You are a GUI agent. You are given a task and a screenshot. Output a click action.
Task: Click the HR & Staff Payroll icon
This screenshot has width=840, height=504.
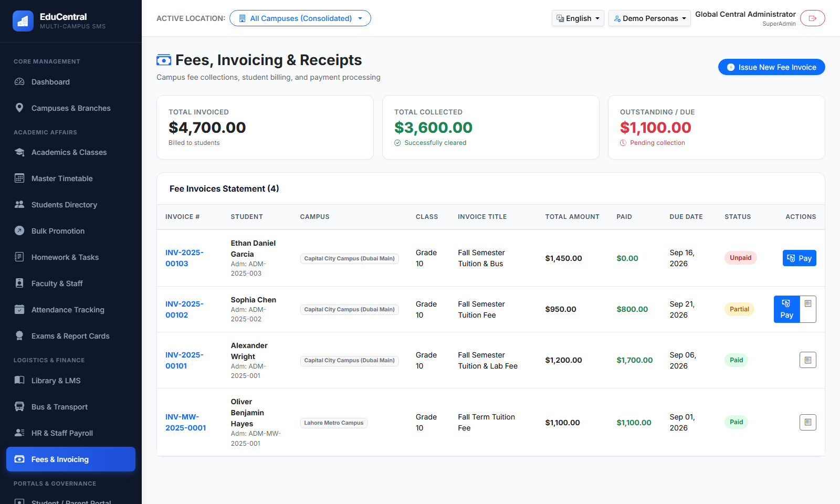click(19, 433)
